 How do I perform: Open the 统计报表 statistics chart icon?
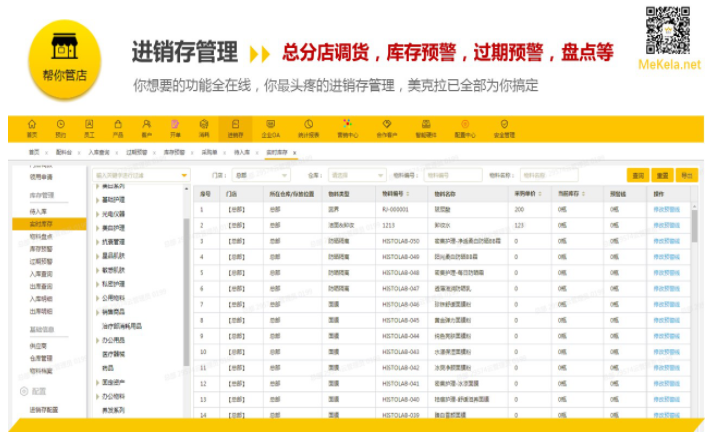(x=309, y=124)
